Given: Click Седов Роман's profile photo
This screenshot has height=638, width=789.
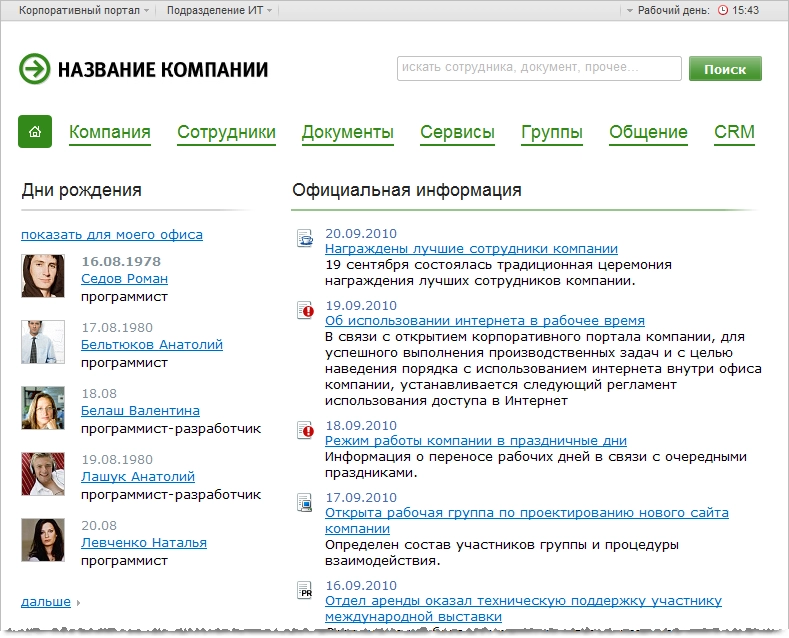Looking at the screenshot, I should (43, 276).
